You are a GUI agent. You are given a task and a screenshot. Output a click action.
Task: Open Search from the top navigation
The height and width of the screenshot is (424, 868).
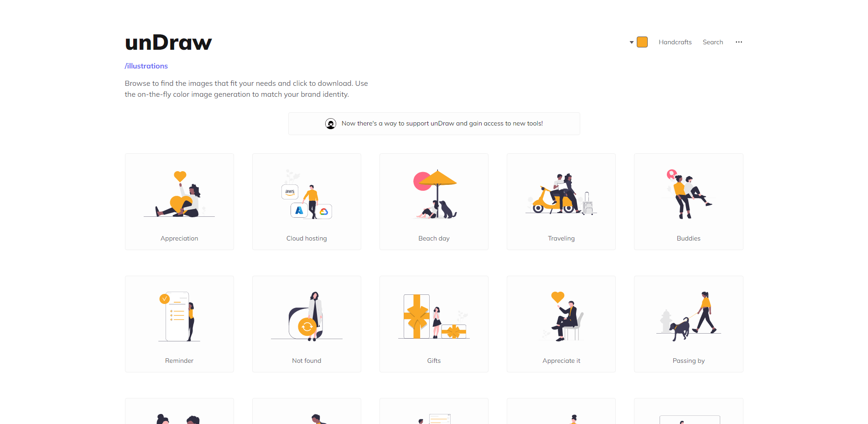[x=713, y=42]
